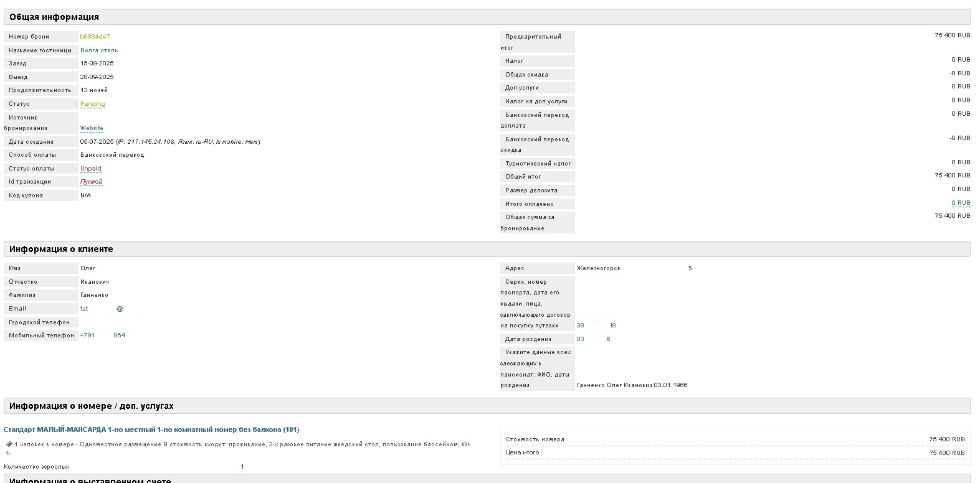
Task: Click the tag icon beside room description
Action: [9, 444]
